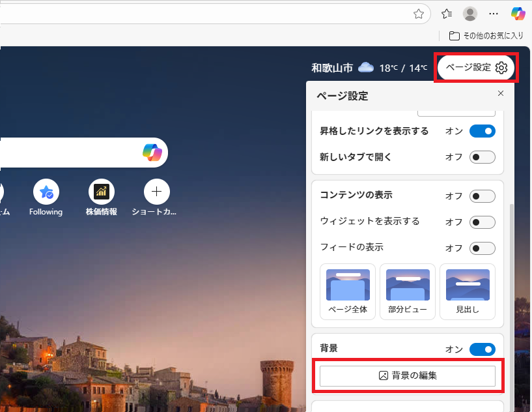Turn on コンテンツの表示 toggle
The height and width of the screenshot is (412, 532).
coord(482,196)
